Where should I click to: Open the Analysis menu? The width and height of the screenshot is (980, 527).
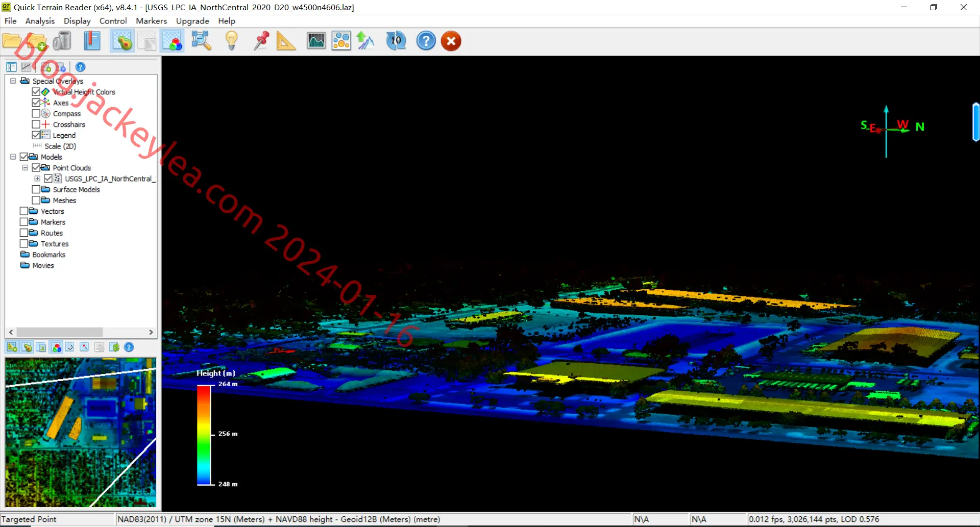click(x=40, y=21)
